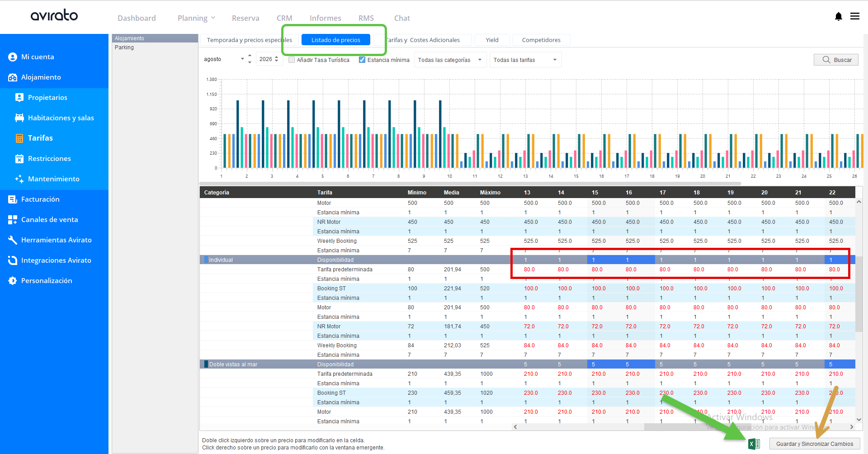Open the Competidores tab
Screen dimensions: 868x454
click(x=541, y=40)
